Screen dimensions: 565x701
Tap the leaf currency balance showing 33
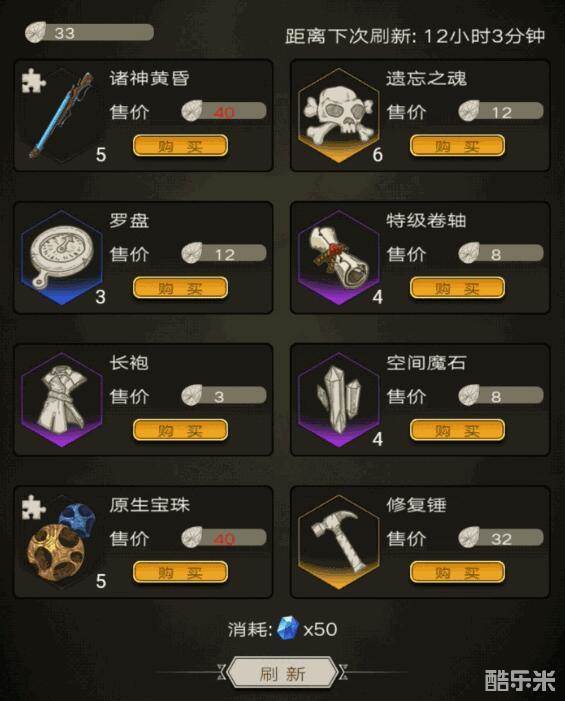pyautogui.click(x=89, y=32)
